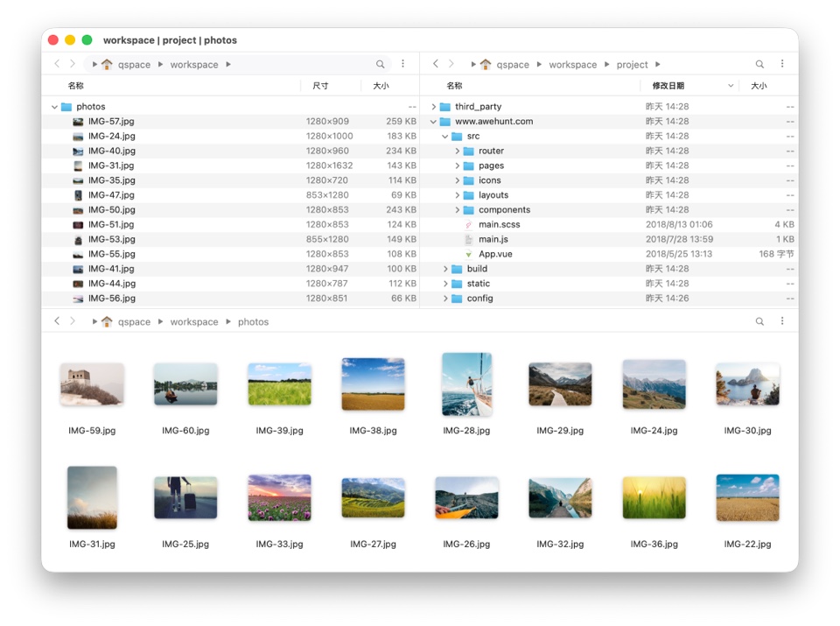Expand the router folder
This screenshot has height=626, width=840.
pyautogui.click(x=458, y=151)
